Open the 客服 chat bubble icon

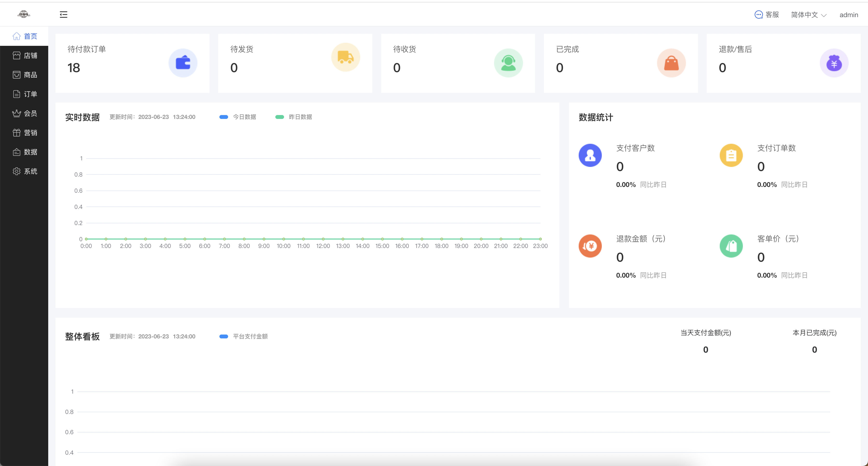[x=759, y=14]
